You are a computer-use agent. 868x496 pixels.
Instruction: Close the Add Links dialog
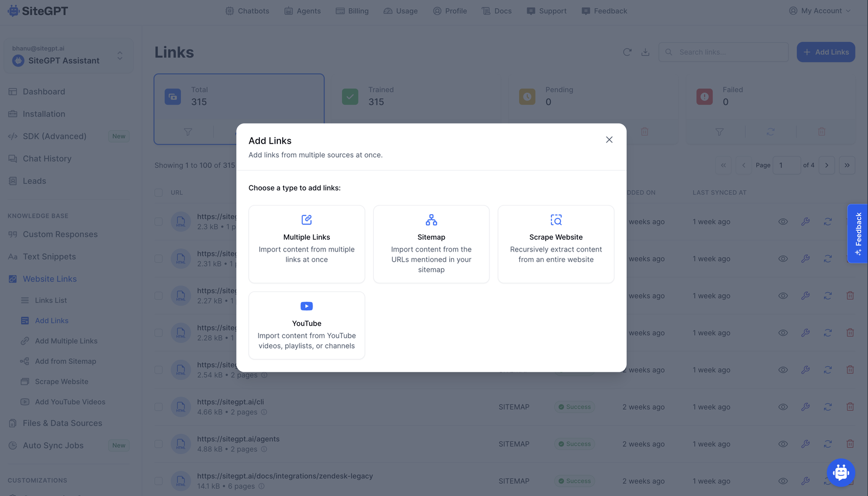[x=609, y=140]
